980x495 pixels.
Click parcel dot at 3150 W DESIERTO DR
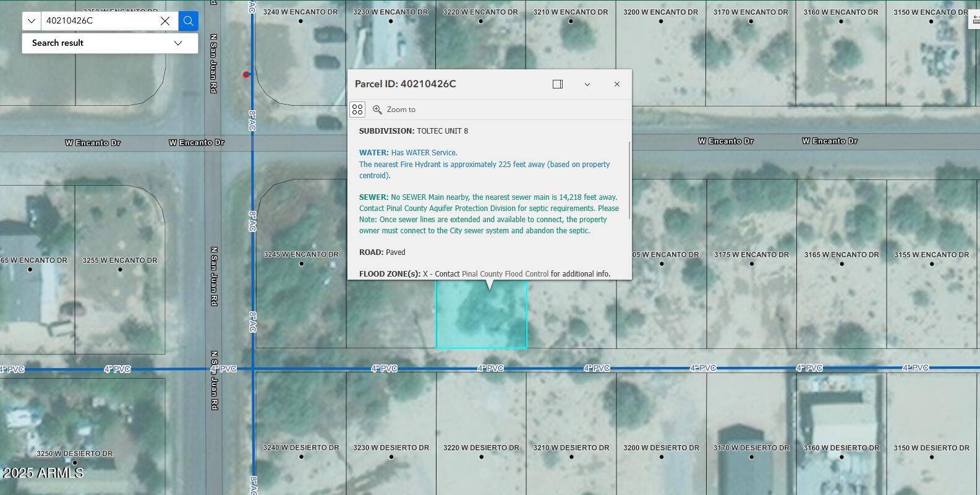coord(932,457)
